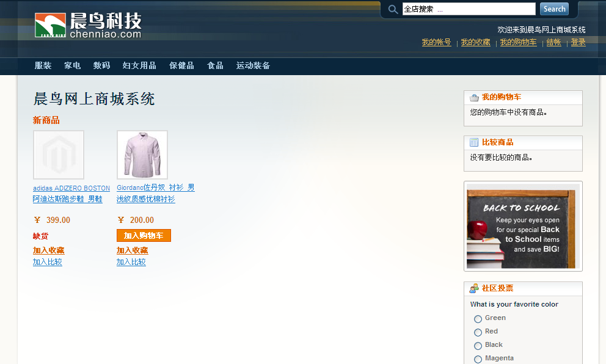Add the adidas shoes to 加入比较
This screenshot has height=364, width=606.
[48, 262]
